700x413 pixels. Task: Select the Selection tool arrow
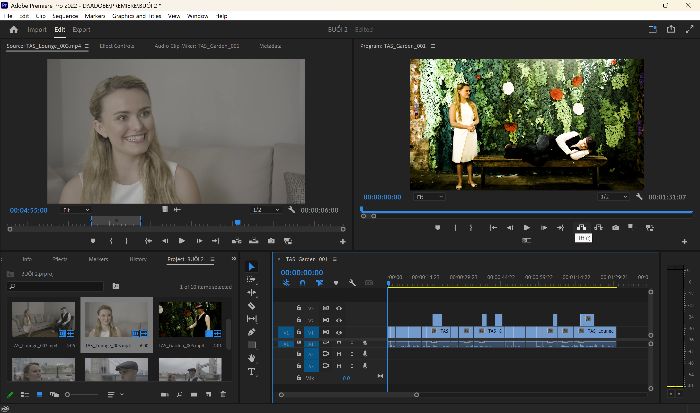coord(251,267)
